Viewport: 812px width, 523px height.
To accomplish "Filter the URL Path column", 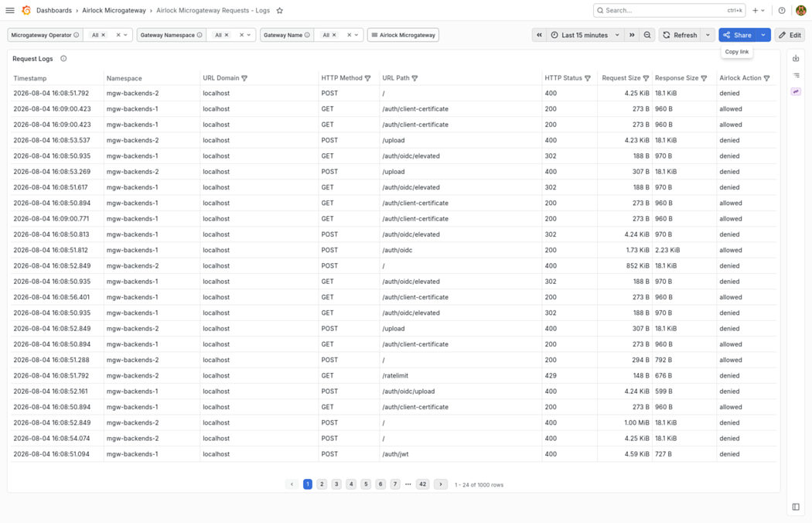I will [415, 78].
